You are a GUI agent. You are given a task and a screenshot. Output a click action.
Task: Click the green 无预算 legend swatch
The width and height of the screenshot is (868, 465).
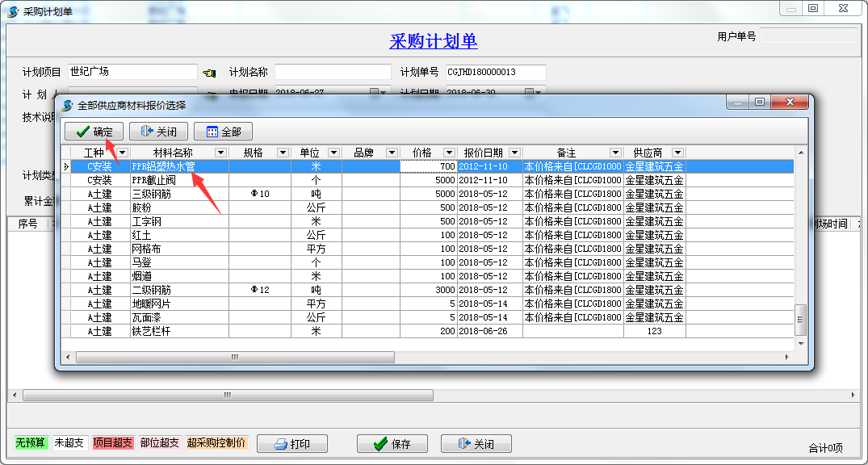pyautogui.click(x=31, y=443)
